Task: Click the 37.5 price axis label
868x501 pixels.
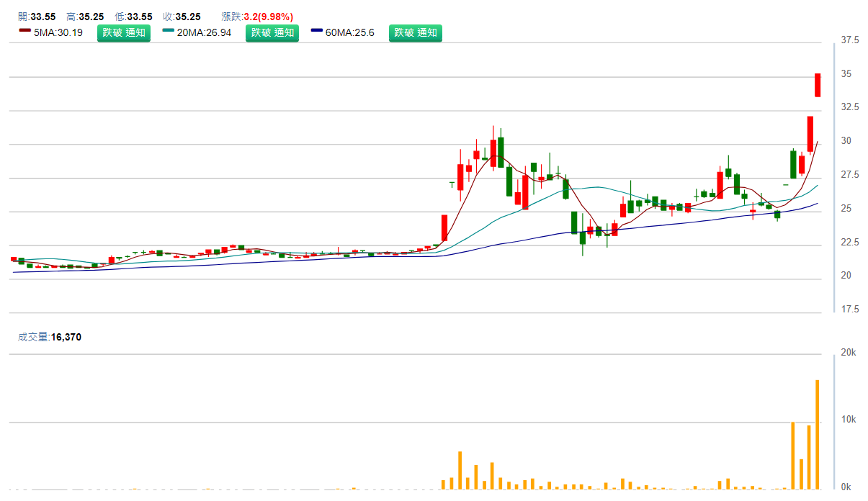Action: tap(850, 40)
